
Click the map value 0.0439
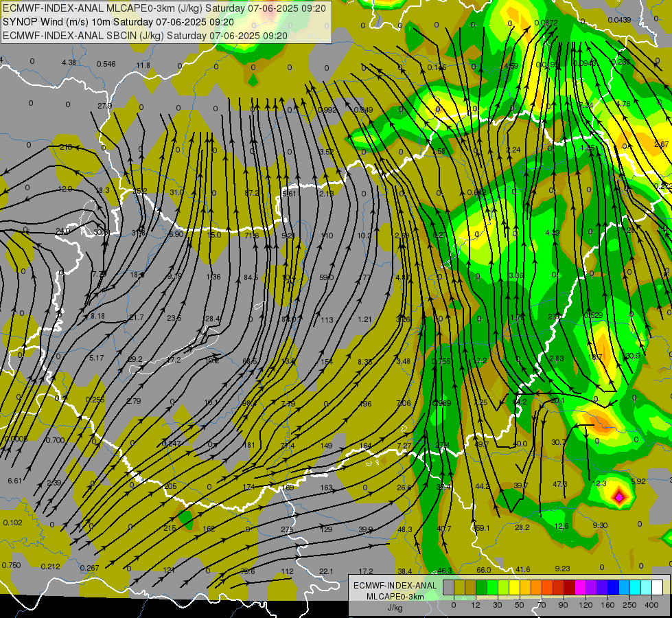619,20
